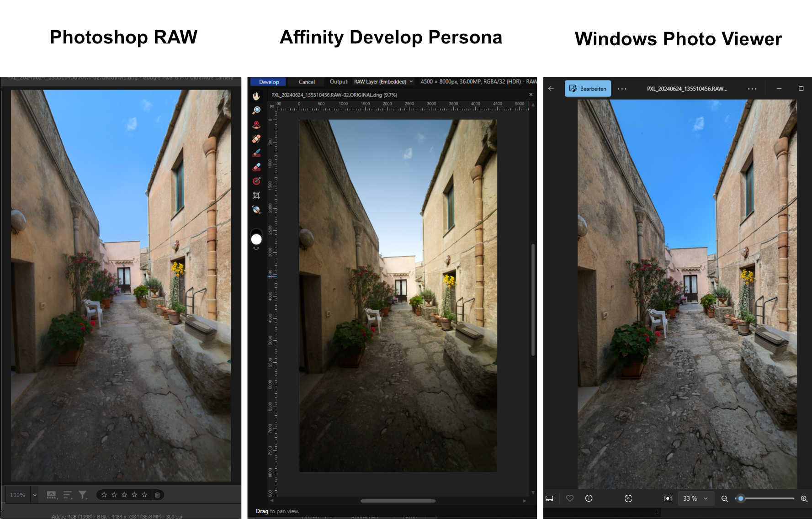Click scroll-down arrow of Affinity vertical scrollbar

pyautogui.click(x=533, y=493)
